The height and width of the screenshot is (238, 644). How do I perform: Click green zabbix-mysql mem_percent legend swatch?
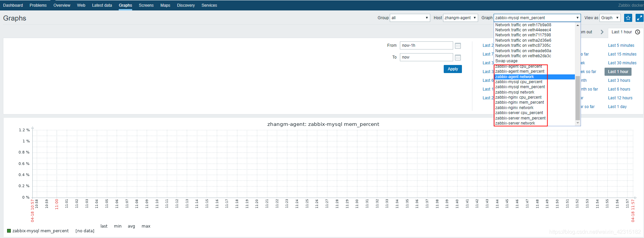click(x=9, y=231)
